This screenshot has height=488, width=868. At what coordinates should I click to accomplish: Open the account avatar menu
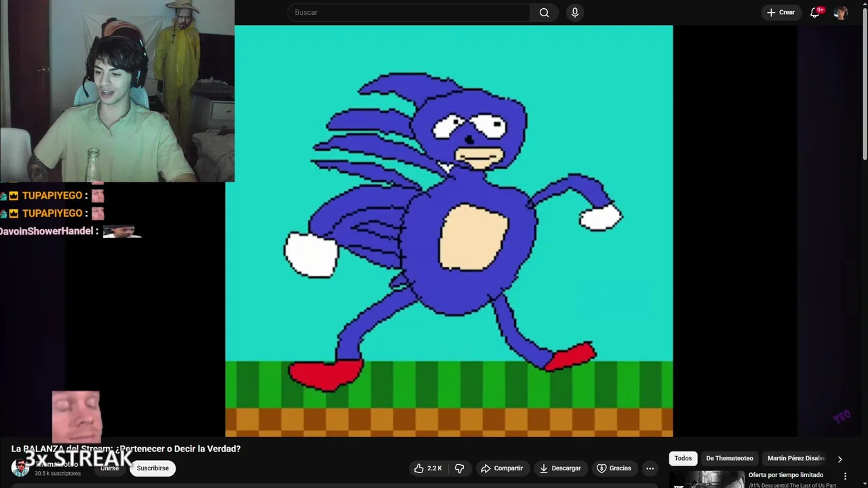point(840,12)
